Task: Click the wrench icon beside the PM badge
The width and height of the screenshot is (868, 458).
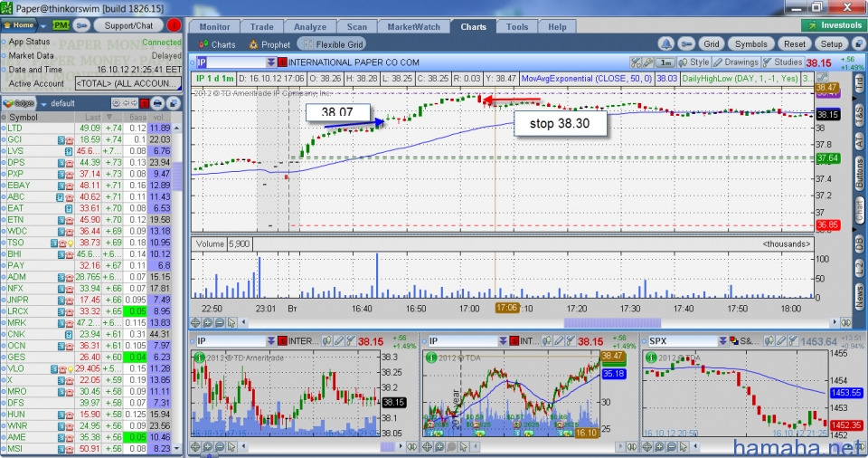Action: click(81, 25)
